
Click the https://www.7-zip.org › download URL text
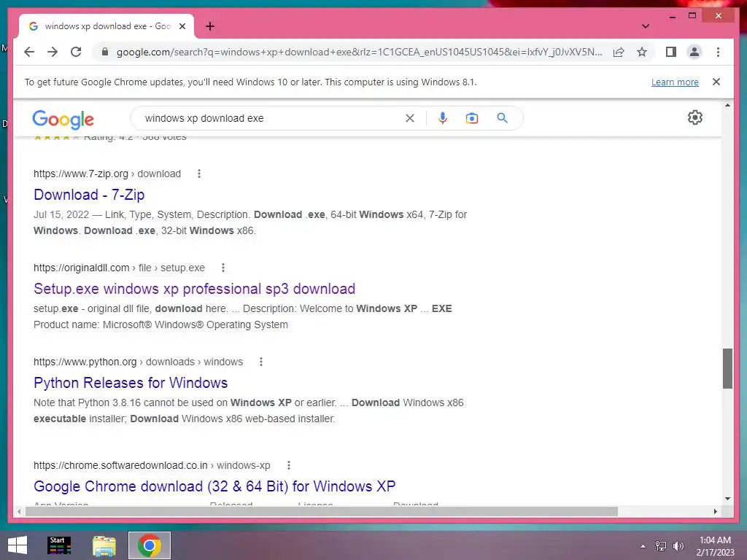point(107,174)
